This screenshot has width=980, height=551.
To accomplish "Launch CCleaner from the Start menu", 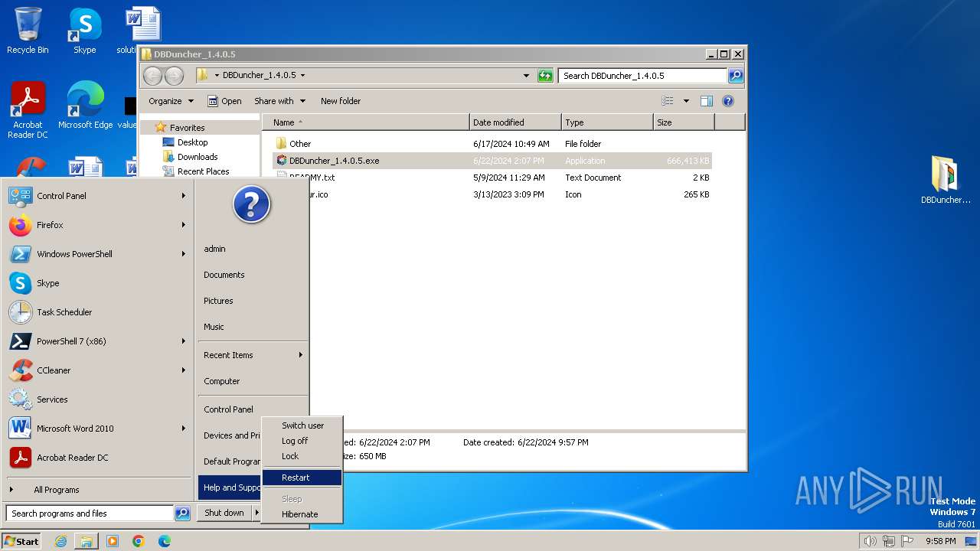I will point(97,370).
